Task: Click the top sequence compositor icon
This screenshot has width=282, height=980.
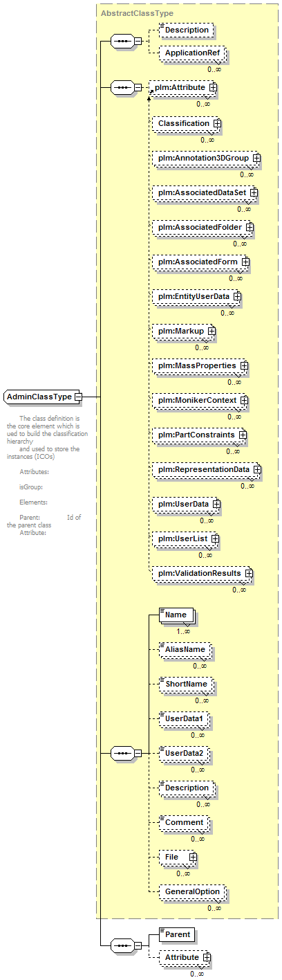Action: pyautogui.click(x=122, y=41)
